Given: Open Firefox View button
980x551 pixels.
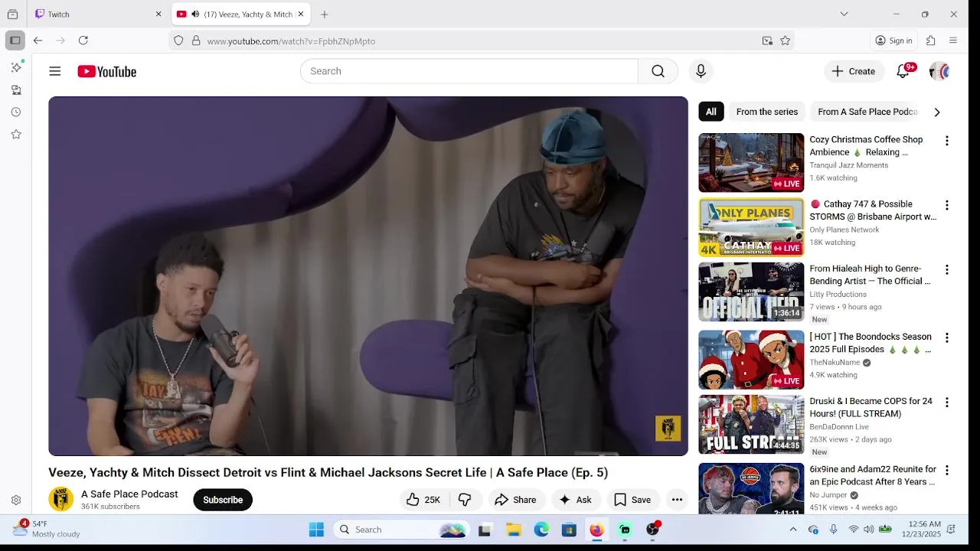Looking at the screenshot, I should (12, 14).
